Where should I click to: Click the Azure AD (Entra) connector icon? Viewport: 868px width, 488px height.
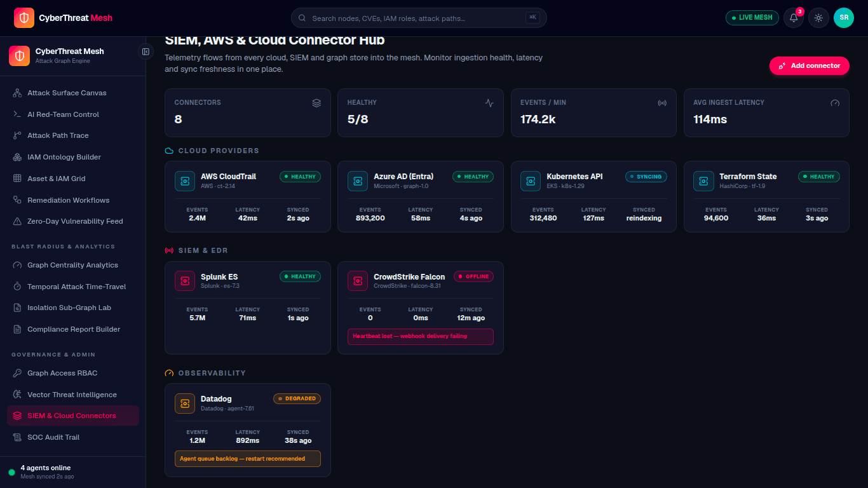[x=358, y=181]
